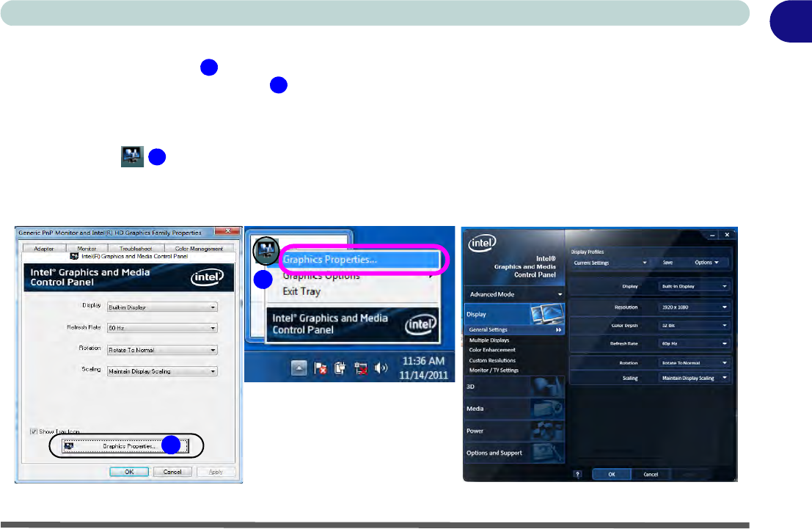Select the Intel Graphics and Media Control Panel tab
812x529 pixels.
(x=129, y=256)
